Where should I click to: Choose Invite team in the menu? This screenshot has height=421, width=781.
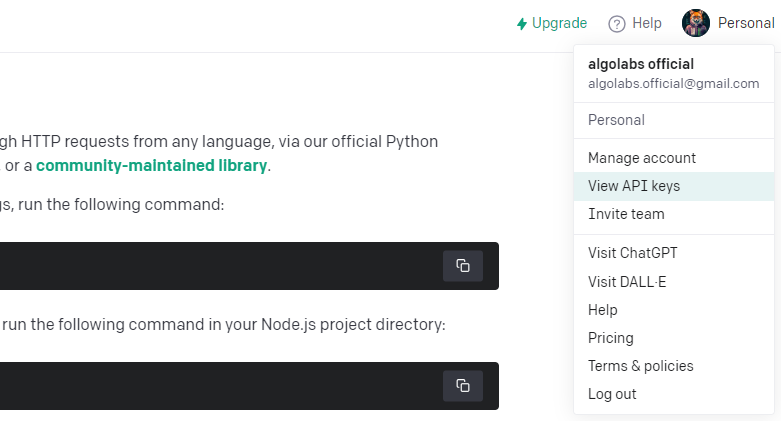point(626,214)
